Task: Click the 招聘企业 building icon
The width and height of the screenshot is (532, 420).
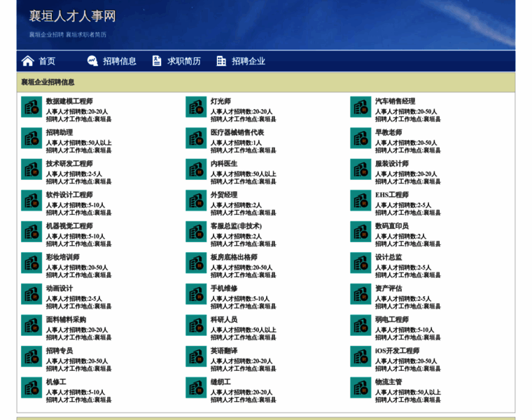Action: 221,61
